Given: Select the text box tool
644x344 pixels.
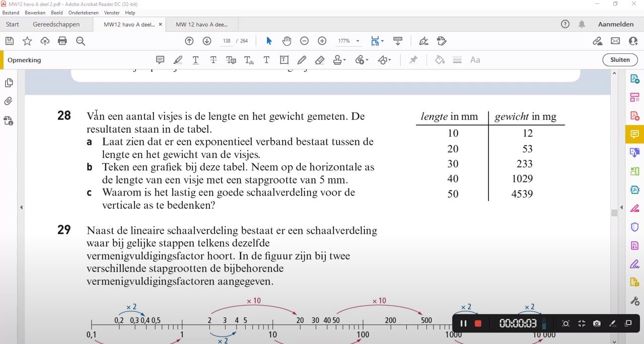Looking at the screenshot, I should tap(284, 60).
